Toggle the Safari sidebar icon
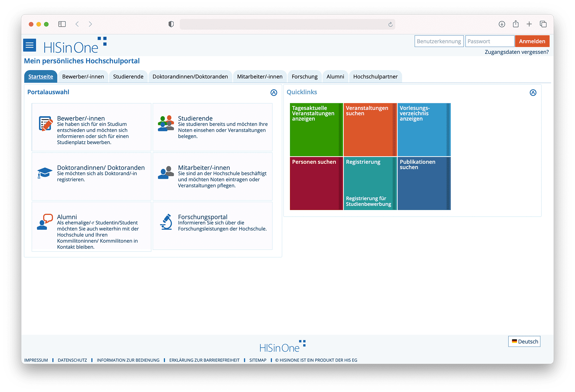Screen dimensions: 575x392 [62, 24]
